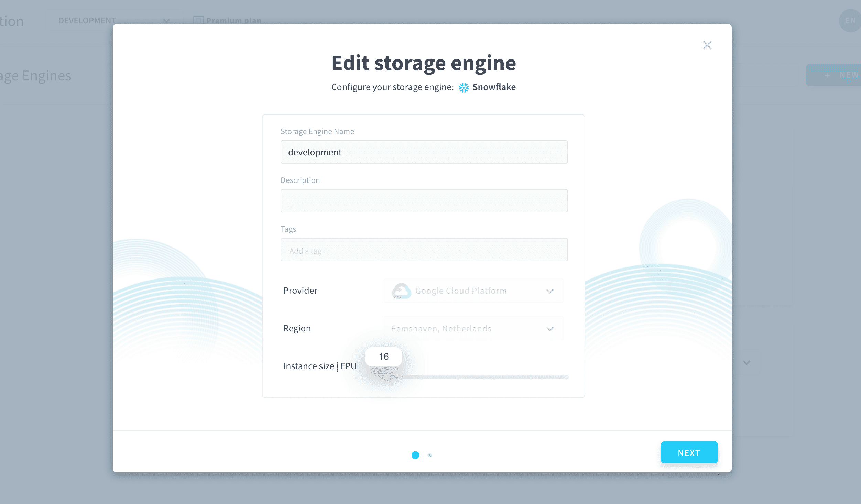Go to second wizard step dot
This screenshot has width=861, height=504.
click(x=430, y=455)
